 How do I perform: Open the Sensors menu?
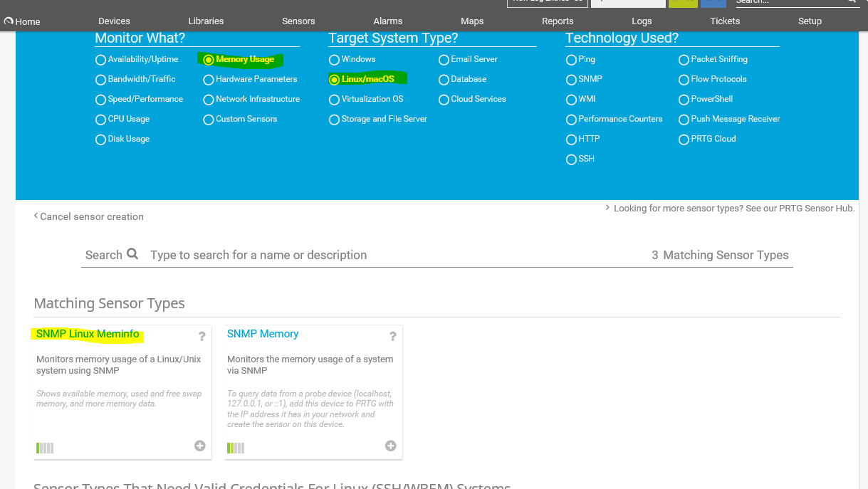tap(298, 21)
